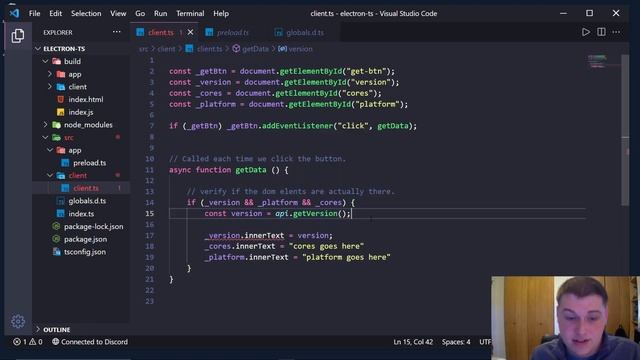Click the version breadcrumb symbol
Screen dimensions: 640x360
click(300, 49)
